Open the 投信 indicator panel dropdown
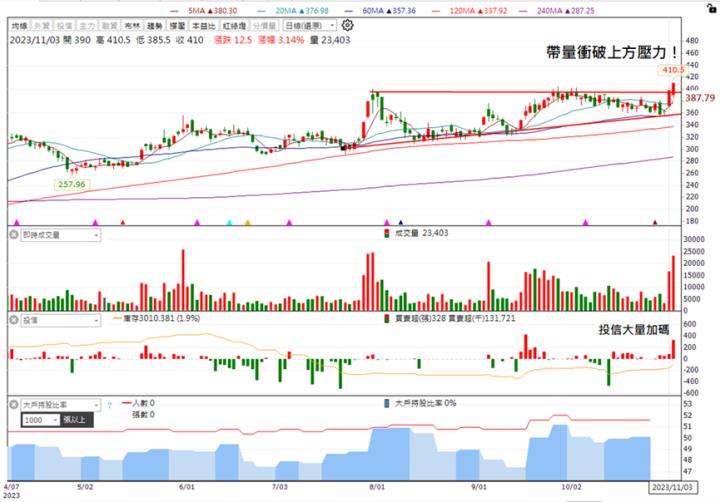The width and height of the screenshot is (720, 502). [61, 321]
